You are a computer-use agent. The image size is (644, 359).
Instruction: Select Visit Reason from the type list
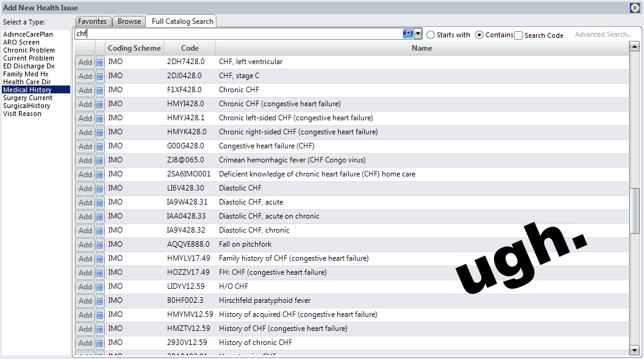coord(21,114)
